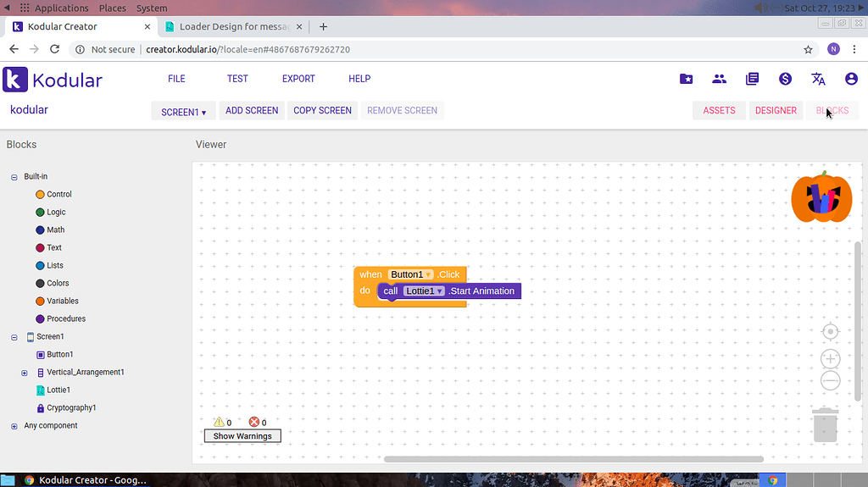Screen dimensions: 868x487
Task: Collapse the Screen1 tree node
Action: [14, 337]
